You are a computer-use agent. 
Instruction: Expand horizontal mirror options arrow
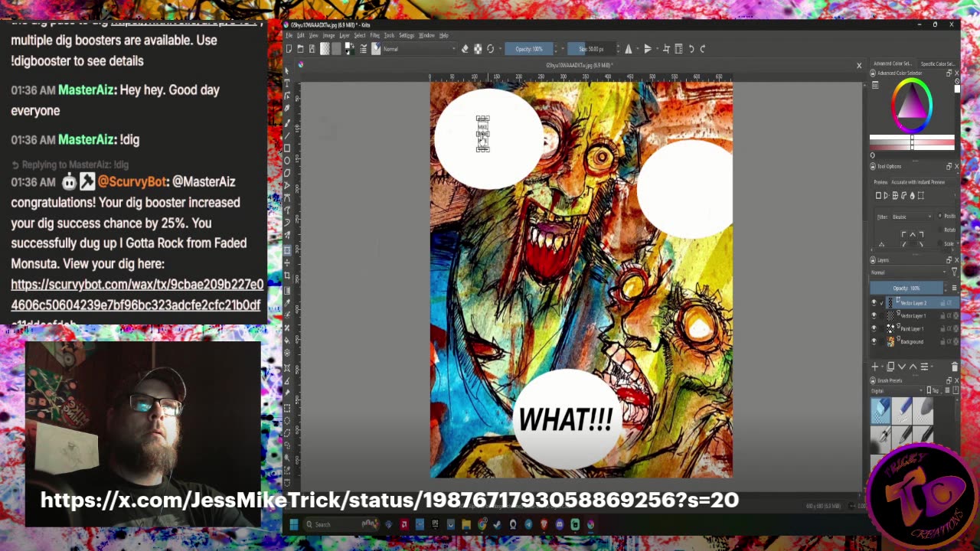[x=638, y=49]
